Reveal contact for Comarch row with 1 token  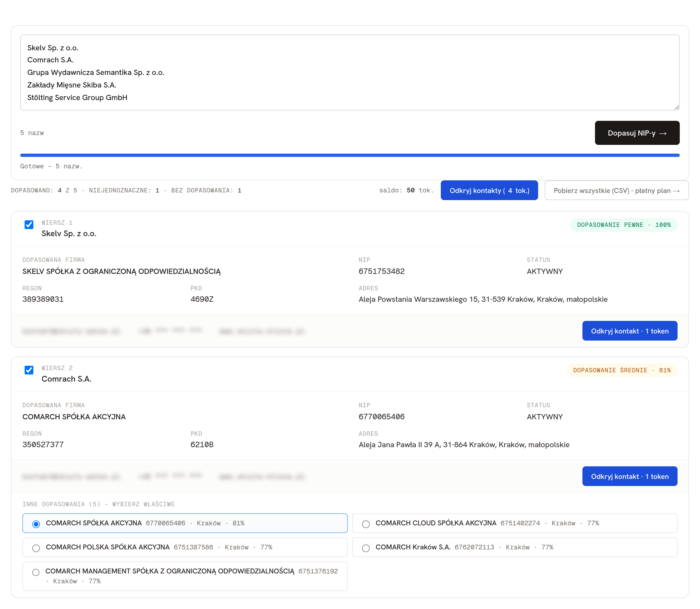coord(630,476)
